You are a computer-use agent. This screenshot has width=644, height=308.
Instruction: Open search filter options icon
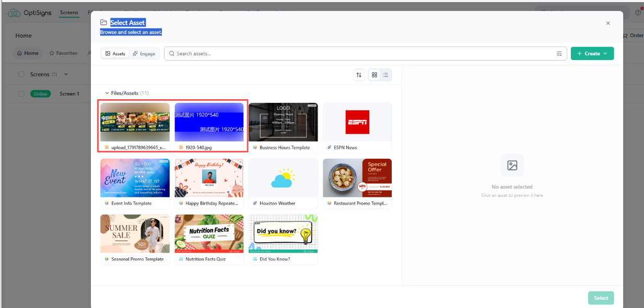click(559, 54)
